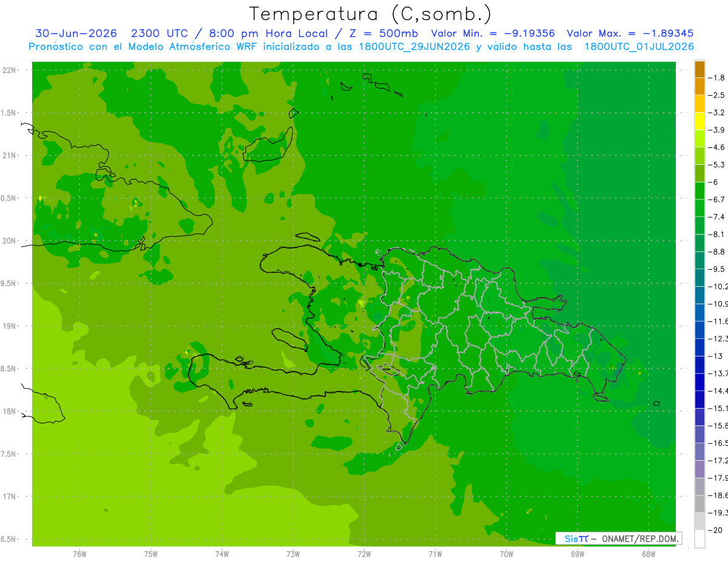Screen dimensions: 728x562
Task: Click 'Pronóstico con el Modelo Atmósferico WRF' text
Action: (x=144, y=47)
